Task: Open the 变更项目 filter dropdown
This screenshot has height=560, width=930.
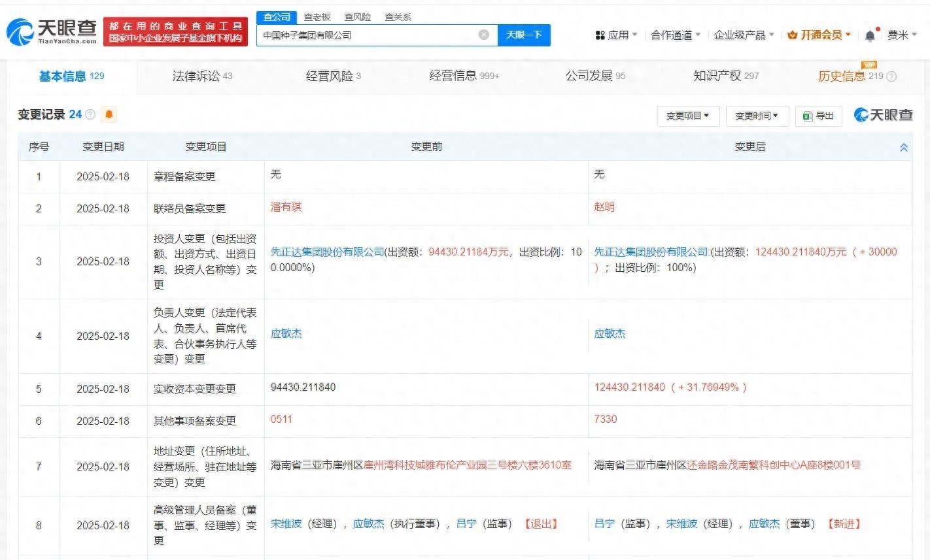Action: (x=687, y=116)
